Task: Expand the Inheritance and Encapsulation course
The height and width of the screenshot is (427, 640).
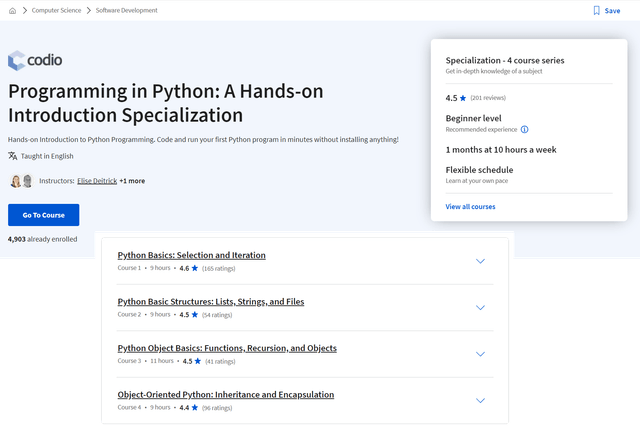Action: tap(480, 400)
